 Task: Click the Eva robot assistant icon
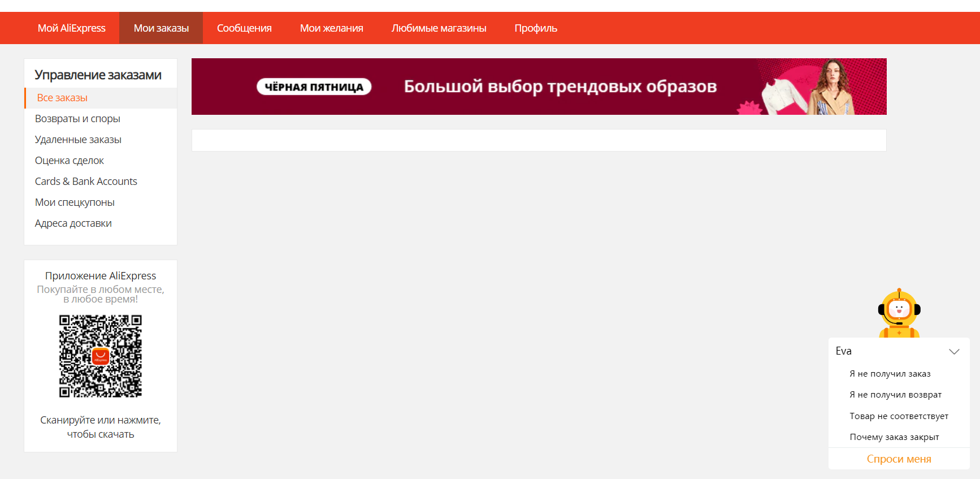point(899,313)
